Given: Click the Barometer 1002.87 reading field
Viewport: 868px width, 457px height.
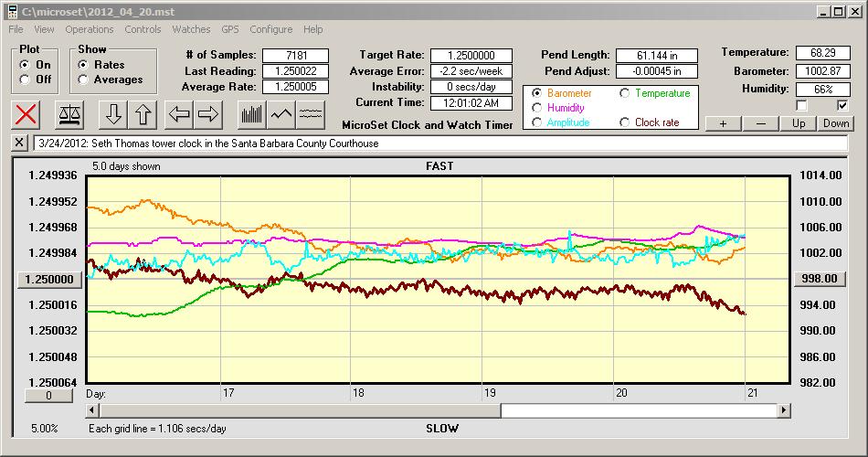Looking at the screenshot, I should (822, 71).
